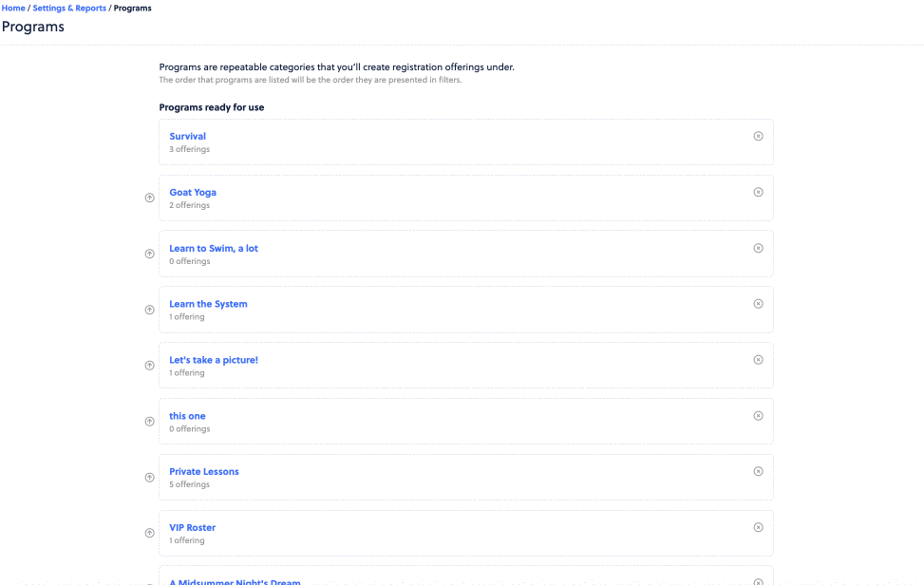The image size is (924, 585).
Task: Click the remove icon for Goat Yoga
Action: [758, 192]
